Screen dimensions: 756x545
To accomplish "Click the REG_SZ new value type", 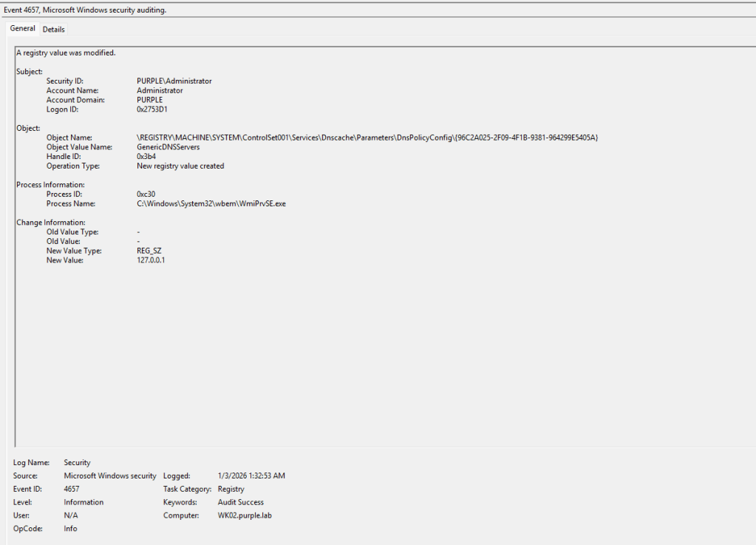I will pyautogui.click(x=149, y=251).
